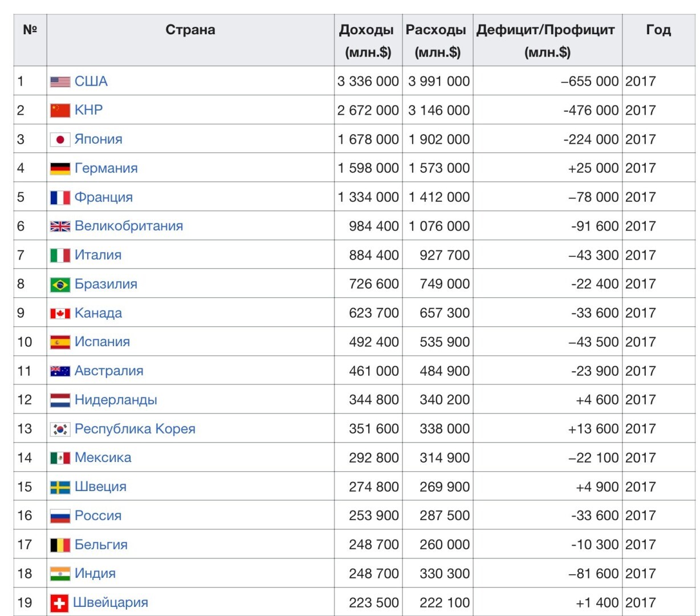Click the Расходы column header
The width and height of the screenshot is (700, 616).
(x=437, y=40)
